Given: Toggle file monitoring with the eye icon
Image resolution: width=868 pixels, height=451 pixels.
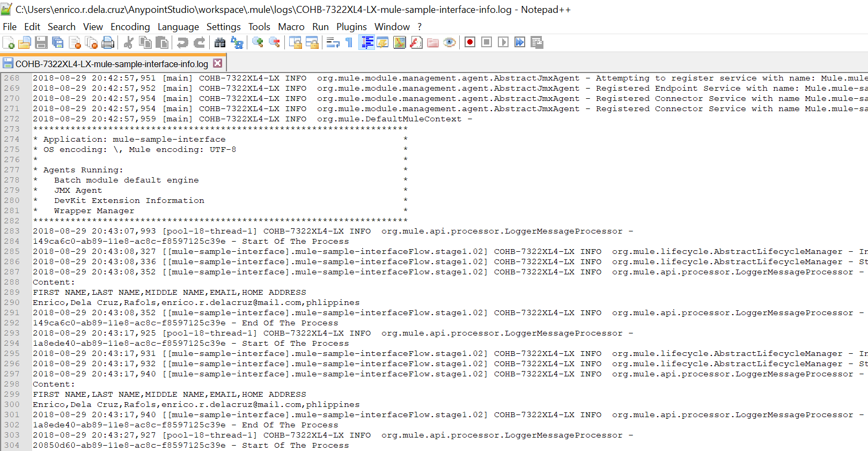Looking at the screenshot, I should [450, 42].
